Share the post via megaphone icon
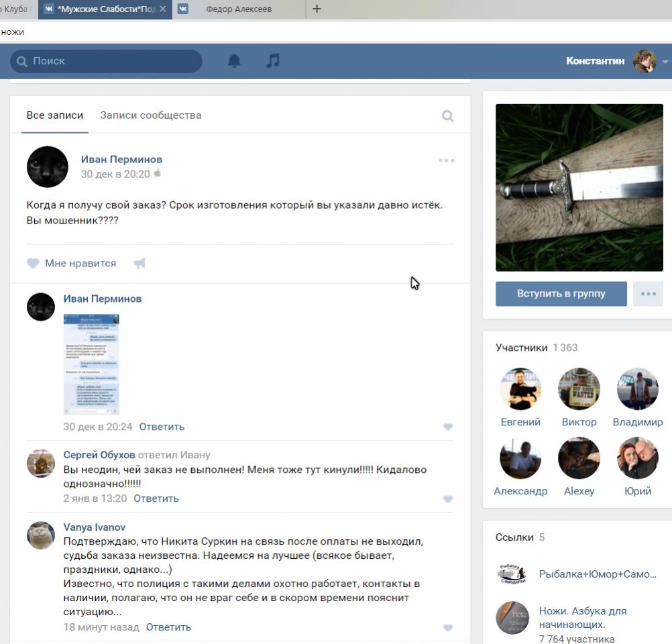The height and width of the screenshot is (644, 672). coord(139,264)
